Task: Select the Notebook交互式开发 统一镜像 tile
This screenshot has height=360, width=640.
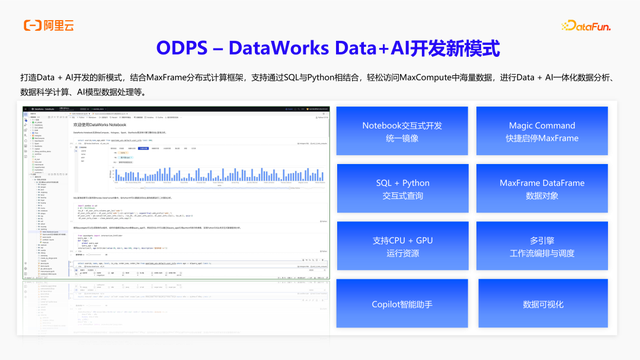Action: pos(402,131)
